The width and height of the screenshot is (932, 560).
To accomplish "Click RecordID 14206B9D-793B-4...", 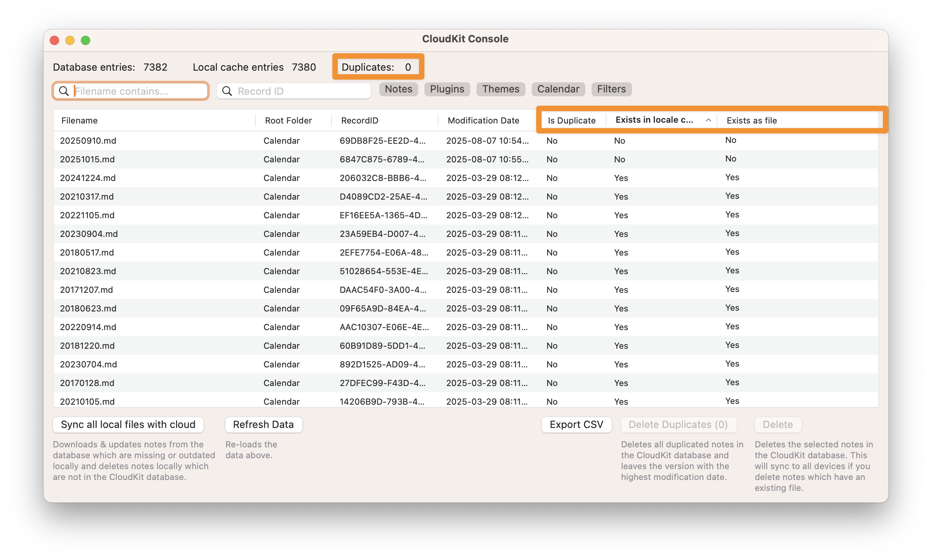I will pyautogui.click(x=382, y=402).
